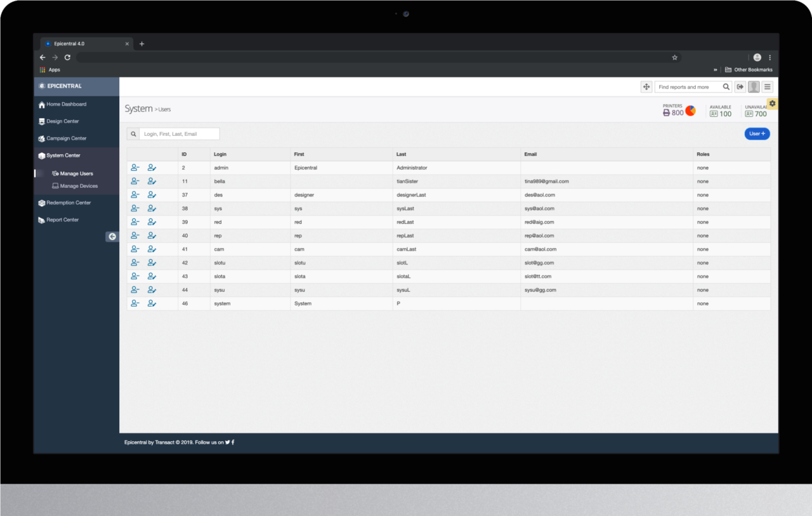
Task: Open the hamburger menu in header
Action: [x=768, y=87]
